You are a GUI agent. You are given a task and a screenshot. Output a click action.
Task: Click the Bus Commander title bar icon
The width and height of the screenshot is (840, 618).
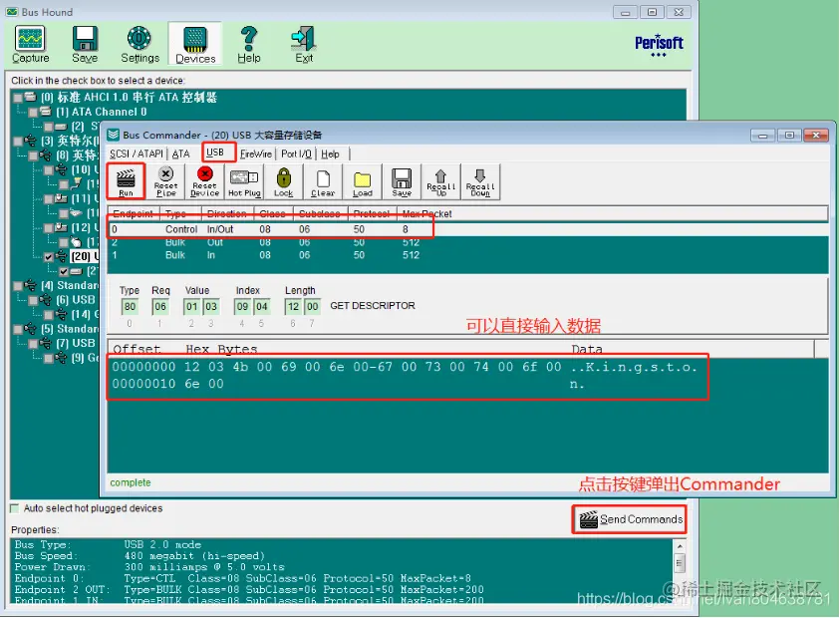point(114,135)
